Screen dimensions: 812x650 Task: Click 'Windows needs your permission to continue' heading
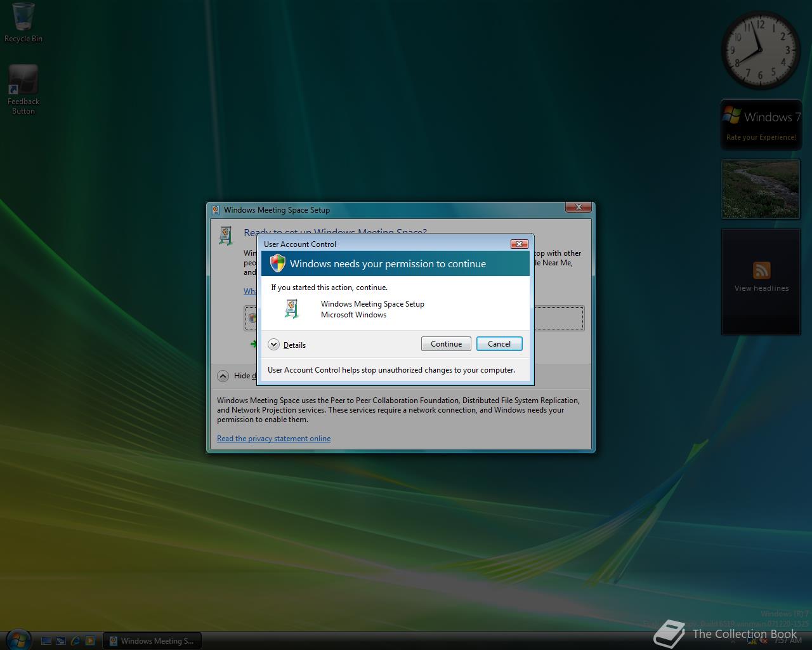388,264
